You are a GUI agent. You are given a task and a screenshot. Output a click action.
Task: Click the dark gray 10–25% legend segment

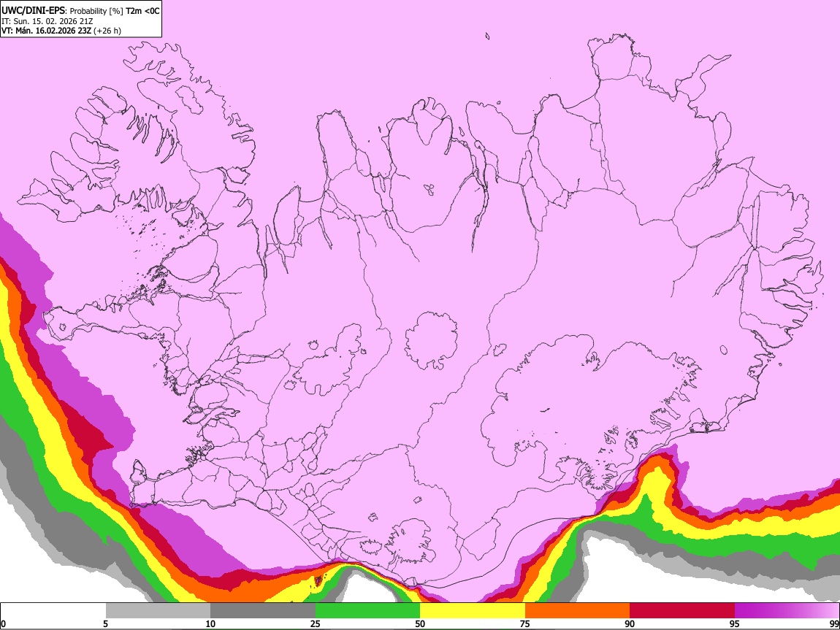[x=263, y=611]
